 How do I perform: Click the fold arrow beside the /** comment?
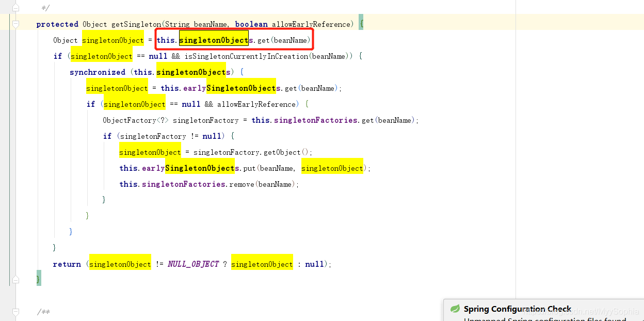(x=15, y=311)
